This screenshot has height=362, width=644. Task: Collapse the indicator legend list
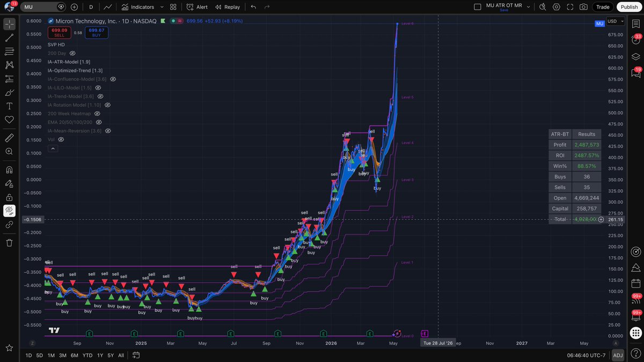click(x=53, y=149)
